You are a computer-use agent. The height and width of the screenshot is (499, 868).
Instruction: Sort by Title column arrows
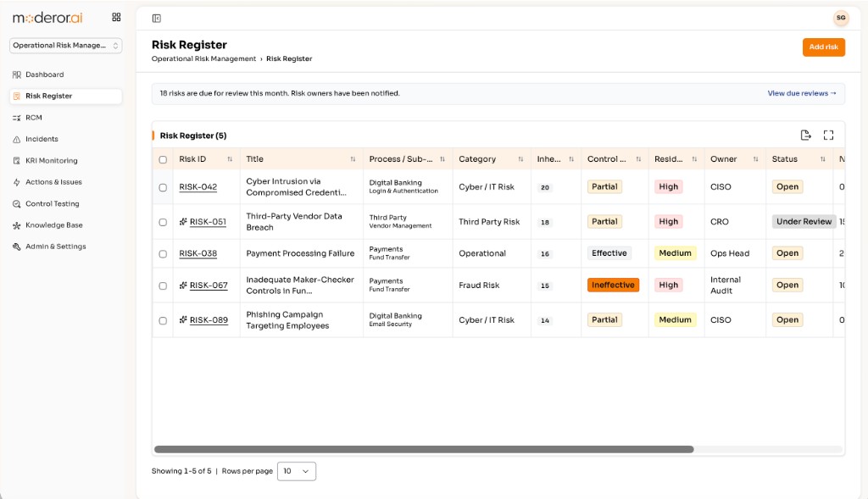353,159
